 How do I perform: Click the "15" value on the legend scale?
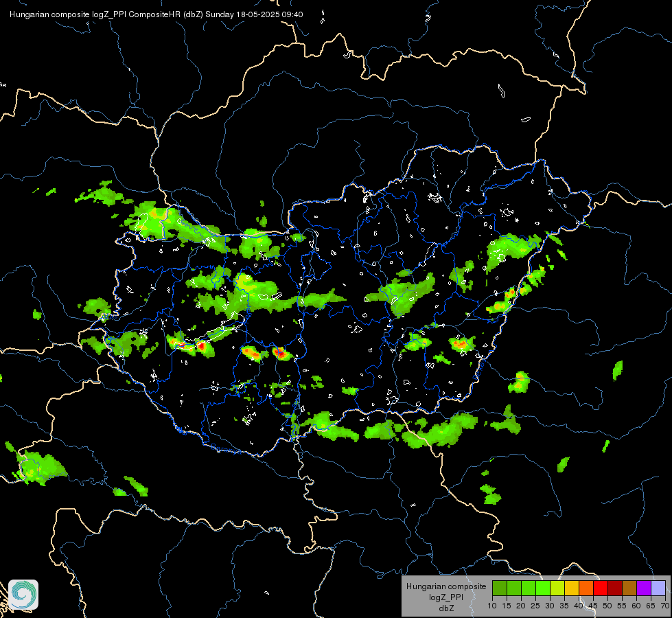[507, 606]
